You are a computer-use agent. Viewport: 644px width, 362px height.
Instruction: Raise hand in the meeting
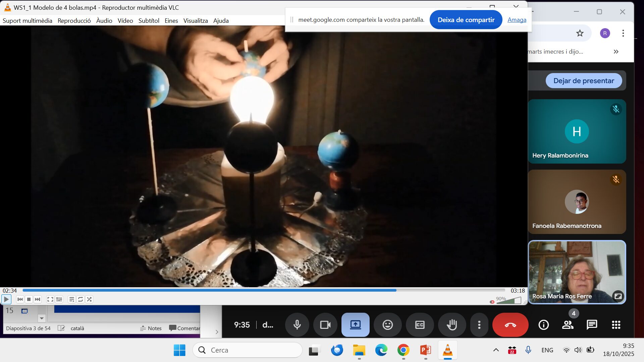(452, 324)
